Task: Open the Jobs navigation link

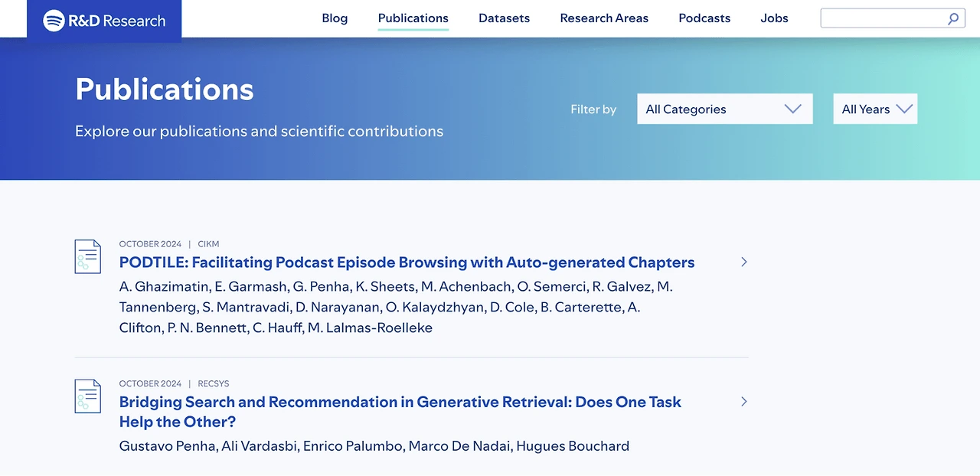Action: coord(774,18)
